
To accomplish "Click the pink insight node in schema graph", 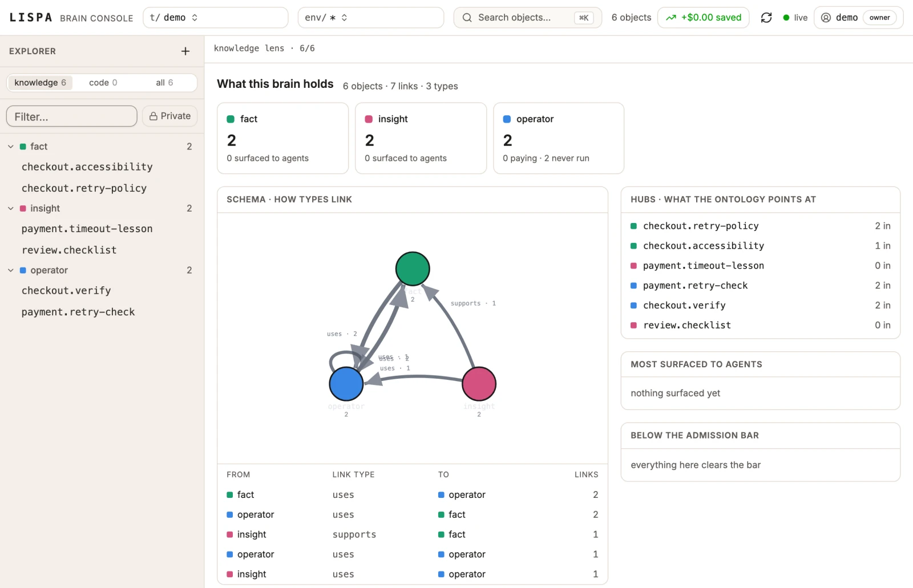I will 479,384.
